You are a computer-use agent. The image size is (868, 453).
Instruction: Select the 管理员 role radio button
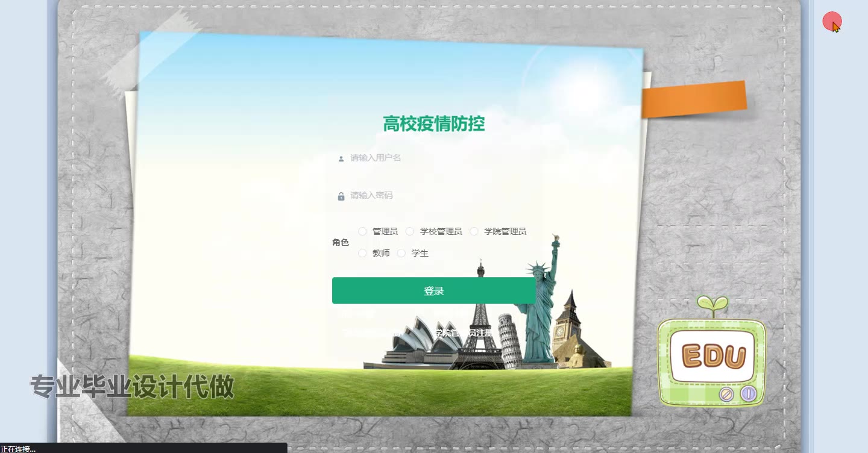pyautogui.click(x=362, y=231)
